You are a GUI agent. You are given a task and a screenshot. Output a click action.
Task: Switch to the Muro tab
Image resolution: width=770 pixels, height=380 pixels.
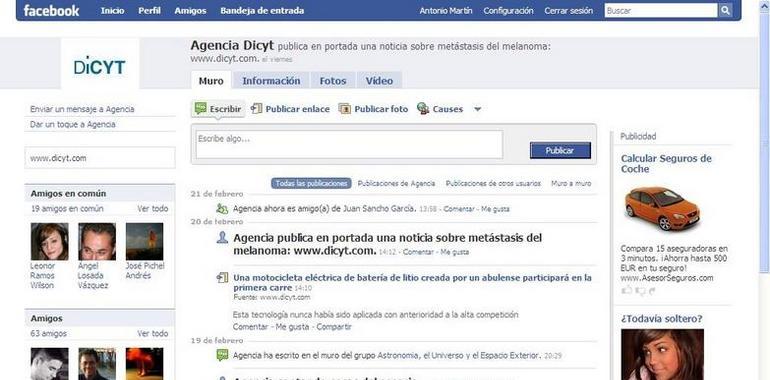pyautogui.click(x=211, y=81)
